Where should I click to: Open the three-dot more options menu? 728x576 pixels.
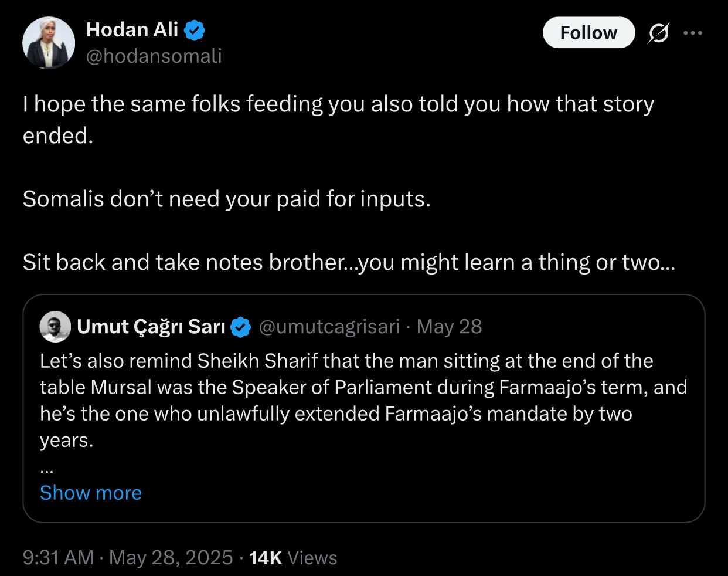693,33
